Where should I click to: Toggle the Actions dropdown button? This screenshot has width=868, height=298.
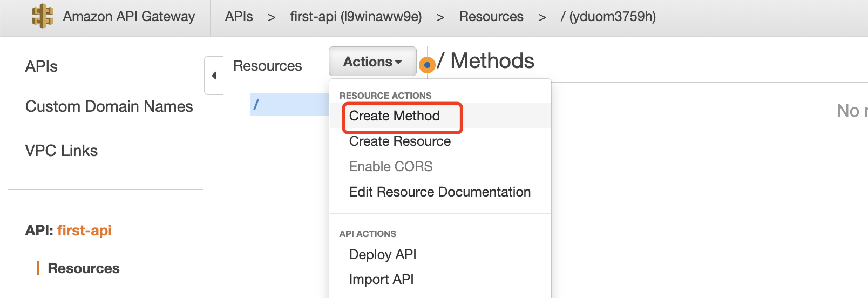coord(372,62)
